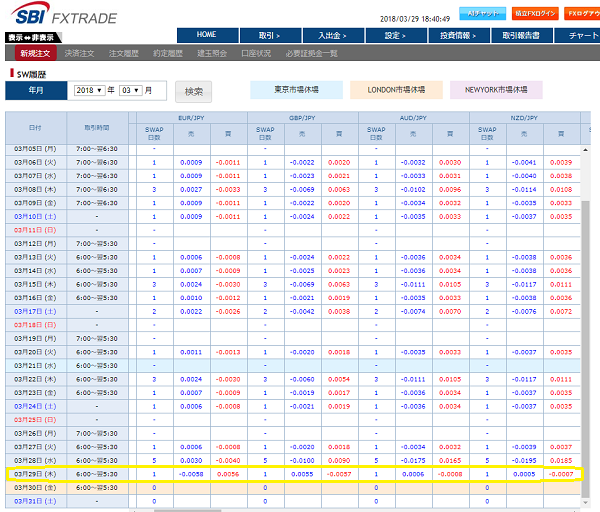Image resolution: width=600 pixels, height=512 pixels.
Task: Open the 入出金 menu
Action: (x=333, y=35)
